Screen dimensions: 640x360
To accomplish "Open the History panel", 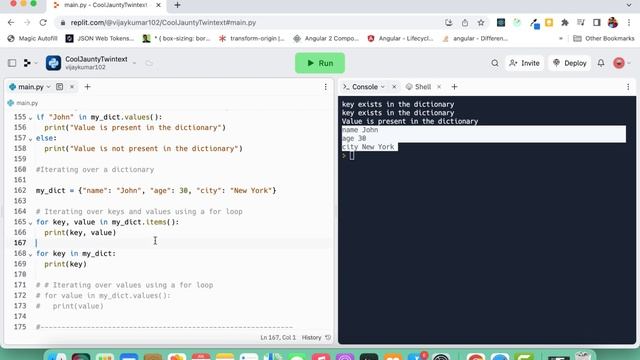I will (x=316, y=338).
